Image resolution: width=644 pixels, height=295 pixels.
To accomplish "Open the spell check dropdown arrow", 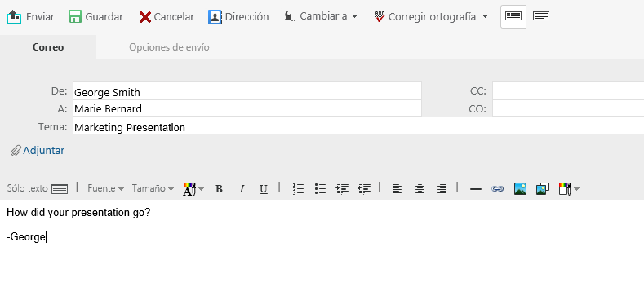I will [485, 16].
